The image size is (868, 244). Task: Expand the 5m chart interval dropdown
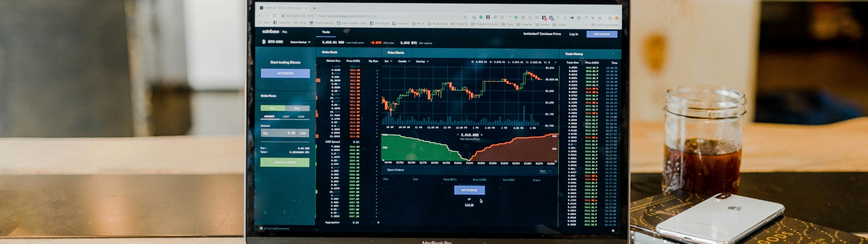(x=388, y=61)
